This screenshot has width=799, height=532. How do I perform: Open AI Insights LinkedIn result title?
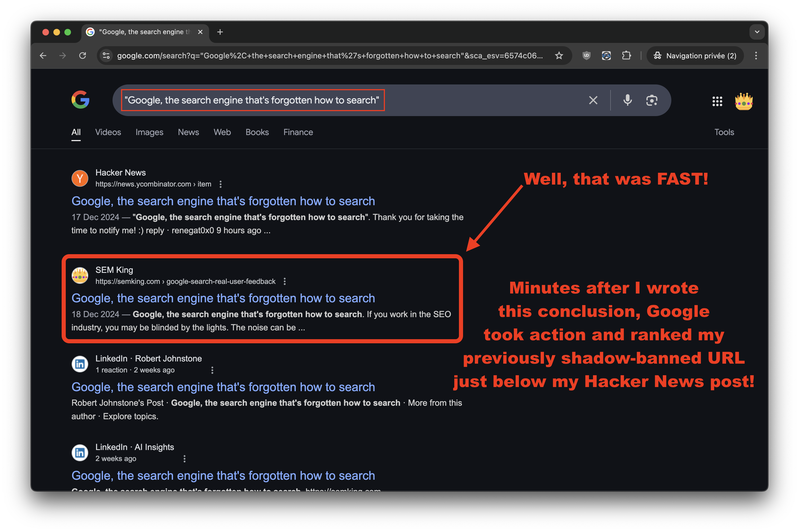223,476
